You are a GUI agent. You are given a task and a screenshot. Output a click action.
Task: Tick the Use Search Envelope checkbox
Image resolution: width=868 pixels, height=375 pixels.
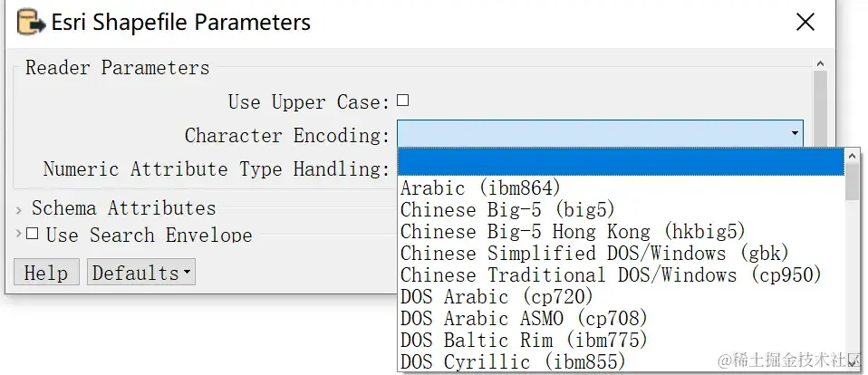pos(33,235)
